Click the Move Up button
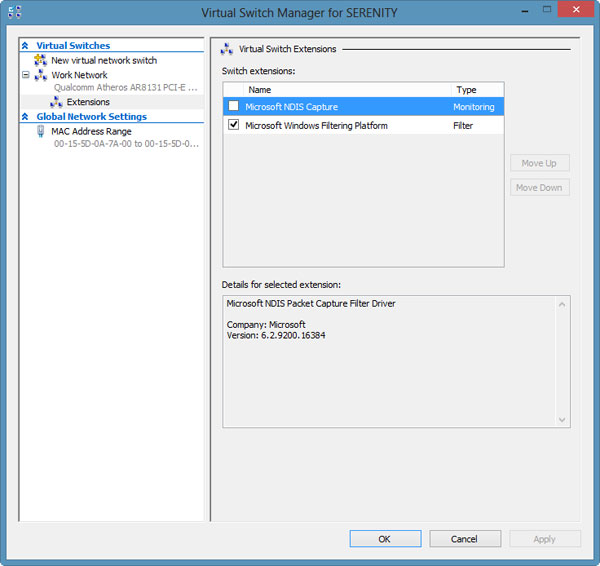This screenshot has height=566, width=600. coord(539,163)
